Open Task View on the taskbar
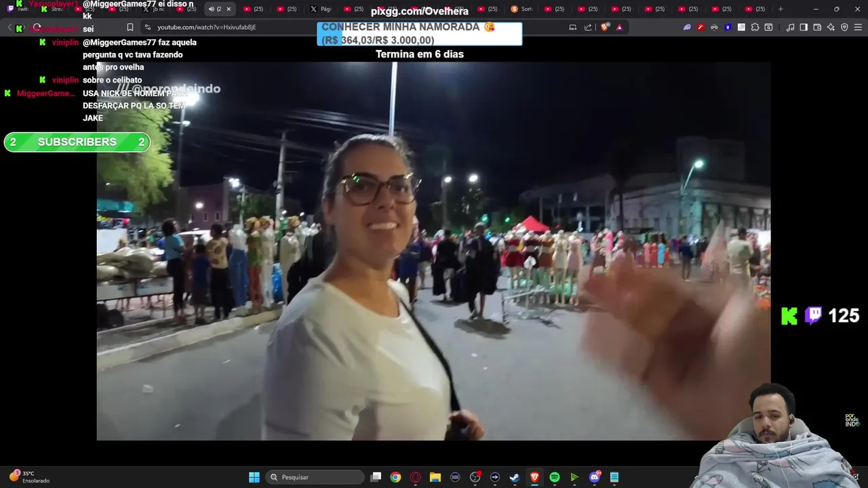This screenshot has width=868, height=488. pyautogui.click(x=376, y=477)
